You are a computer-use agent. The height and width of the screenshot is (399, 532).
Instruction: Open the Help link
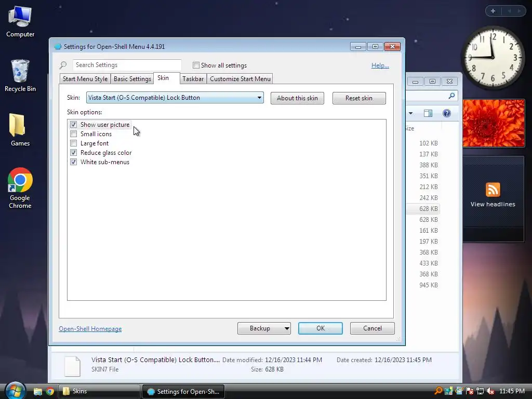[x=380, y=65]
